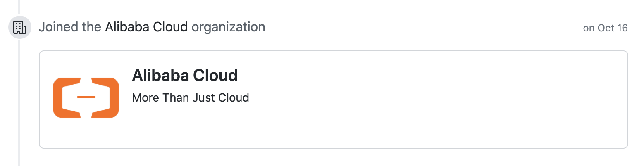Click the center dash in the orange logo

(86, 97)
